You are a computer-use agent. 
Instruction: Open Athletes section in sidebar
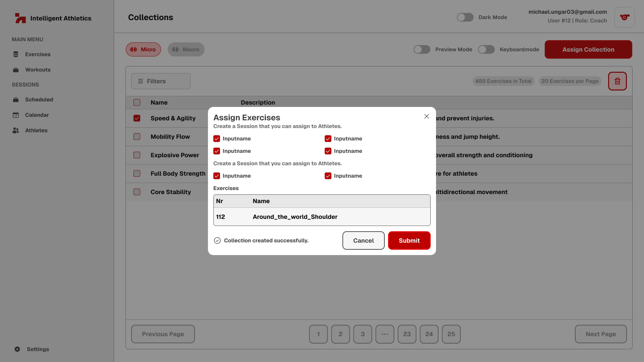pos(36,130)
